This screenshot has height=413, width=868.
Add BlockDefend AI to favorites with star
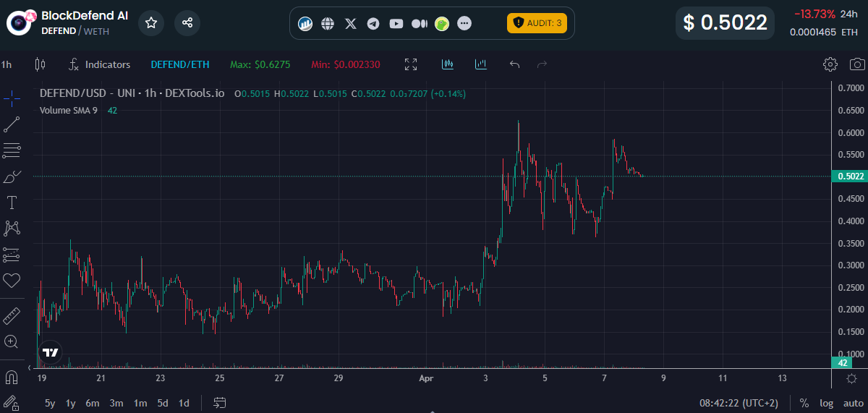(151, 23)
